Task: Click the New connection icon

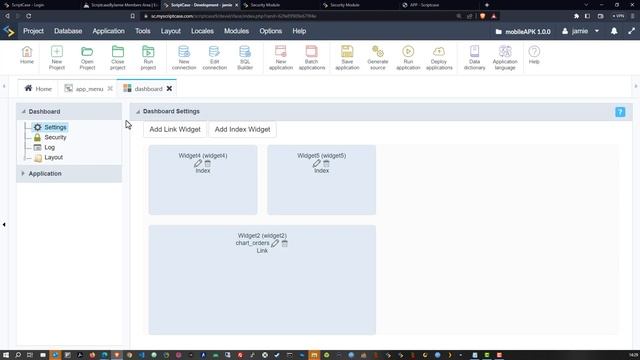Action: point(184,58)
